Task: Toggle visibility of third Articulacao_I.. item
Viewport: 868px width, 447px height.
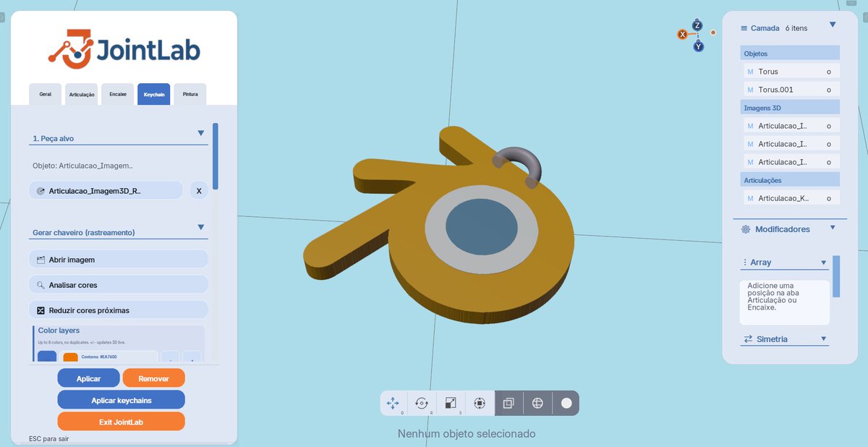Action: (x=829, y=162)
